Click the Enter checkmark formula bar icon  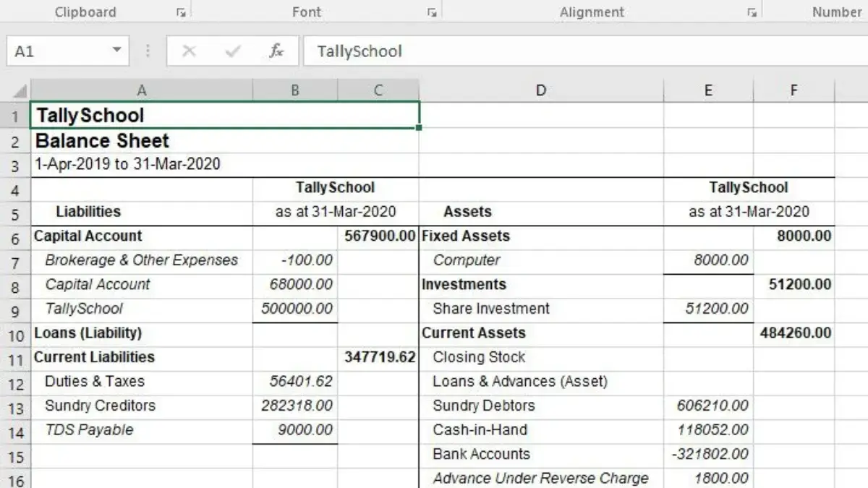click(x=232, y=51)
